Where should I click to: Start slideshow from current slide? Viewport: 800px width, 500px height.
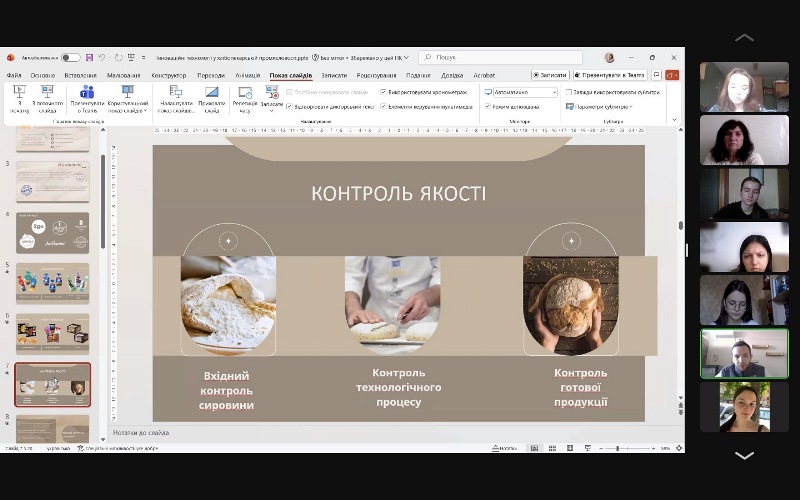(48, 97)
